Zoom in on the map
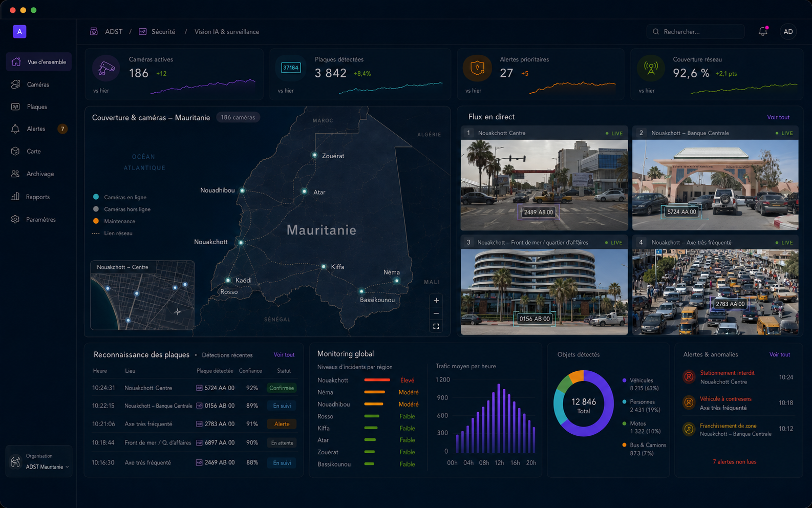 click(x=436, y=301)
